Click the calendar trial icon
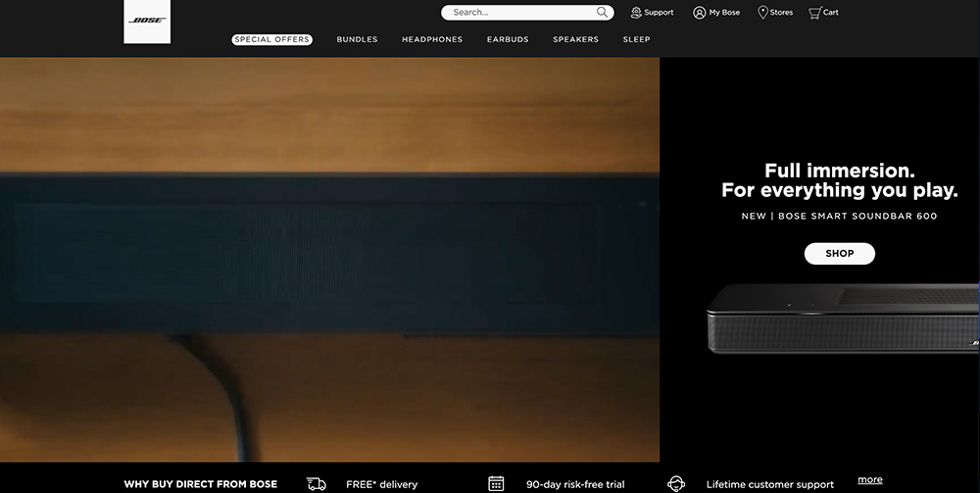Image resolution: width=980 pixels, height=493 pixels. [496, 483]
